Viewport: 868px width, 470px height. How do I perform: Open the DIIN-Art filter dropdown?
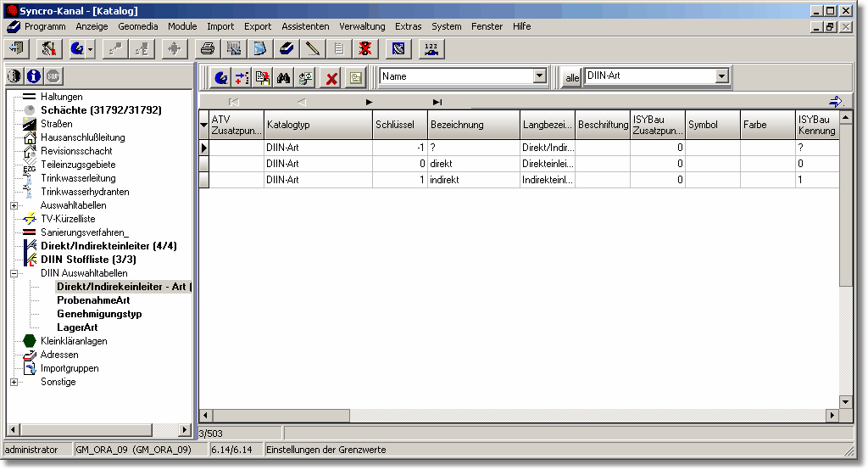pos(722,76)
